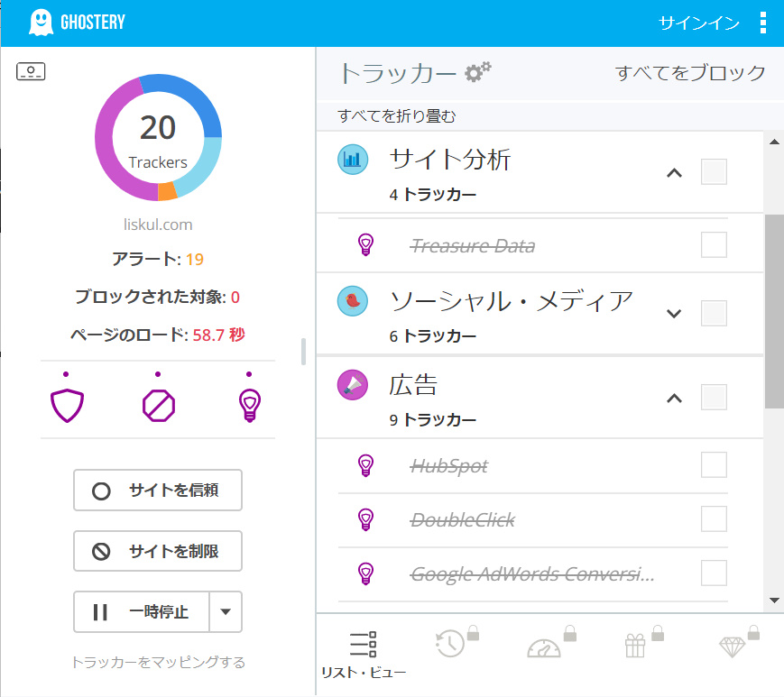Click トラッカーをマッピングする link
Screen dimensions: 784x697
tap(158, 663)
